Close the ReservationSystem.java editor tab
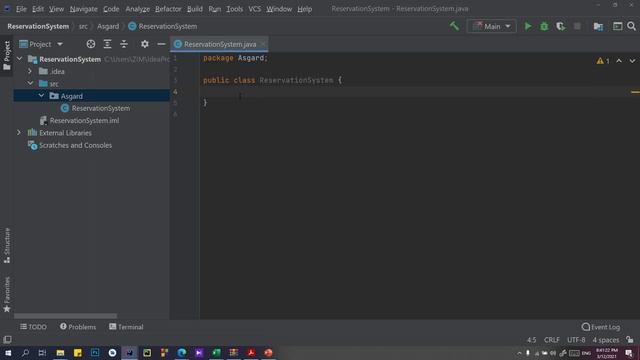This screenshot has width=640, height=360. 263,44
